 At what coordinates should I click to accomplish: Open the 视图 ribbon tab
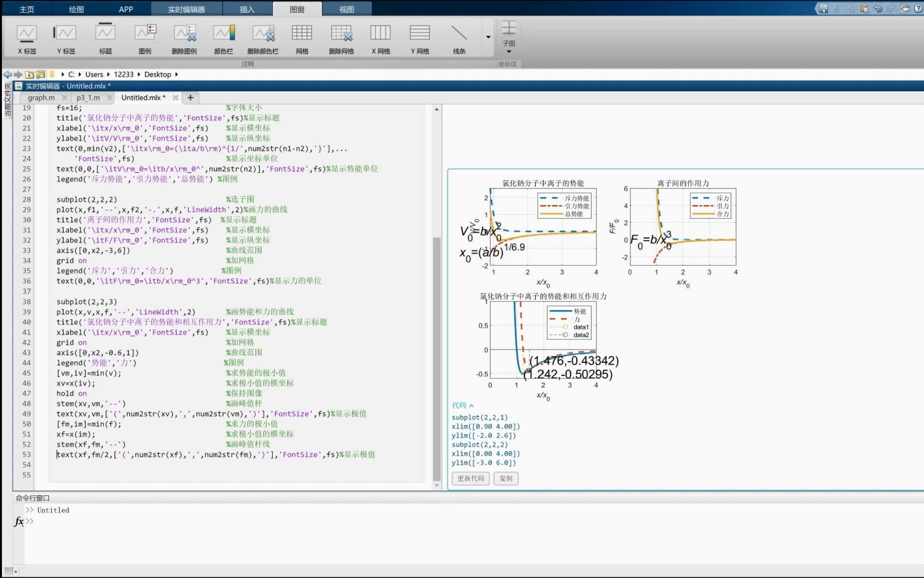click(346, 9)
